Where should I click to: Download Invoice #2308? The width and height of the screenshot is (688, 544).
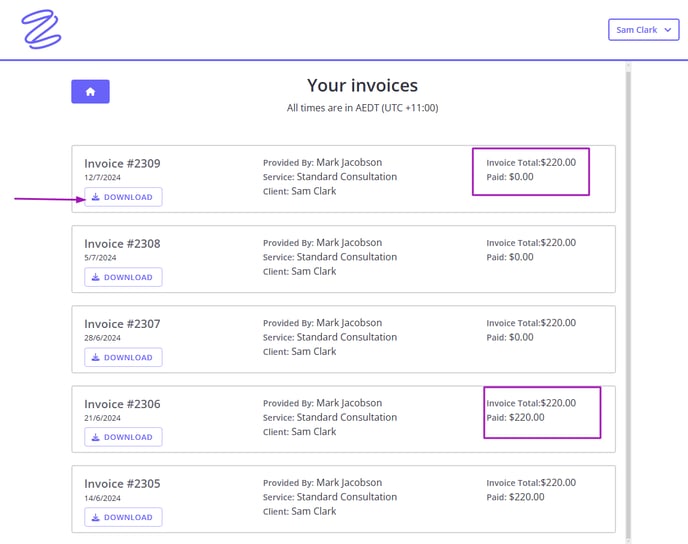pyautogui.click(x=123, y=277)
